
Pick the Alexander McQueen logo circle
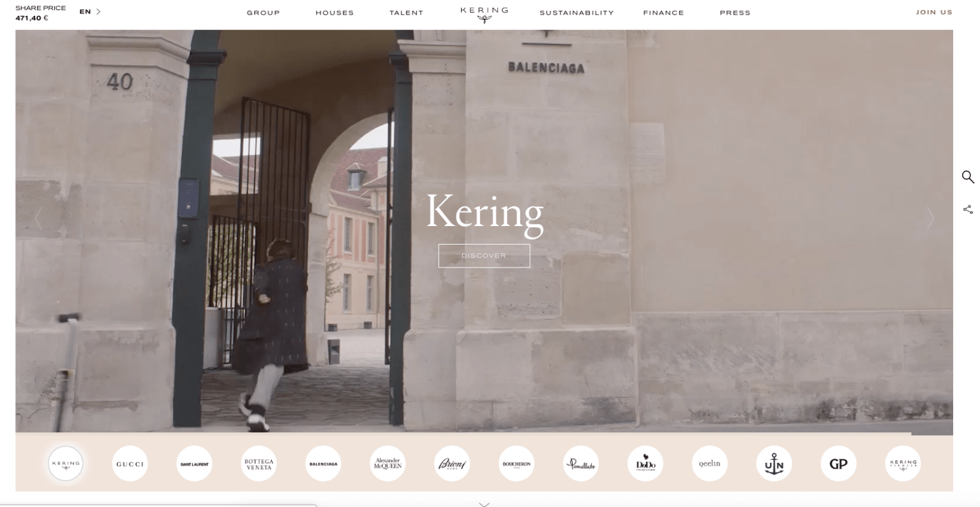click(388, 464)
